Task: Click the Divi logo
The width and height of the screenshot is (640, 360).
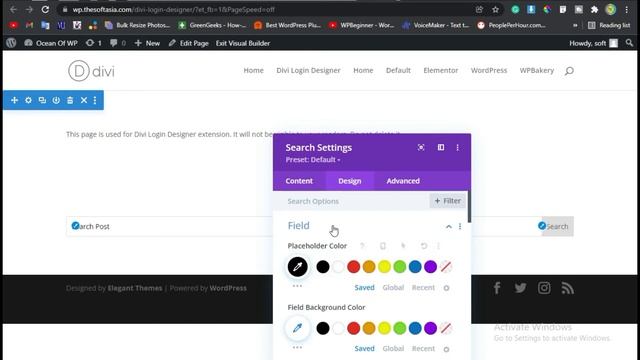Action: coord(91,71)
